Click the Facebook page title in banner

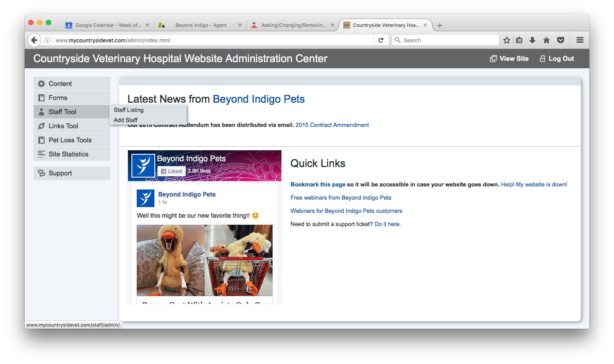[191, 159]
